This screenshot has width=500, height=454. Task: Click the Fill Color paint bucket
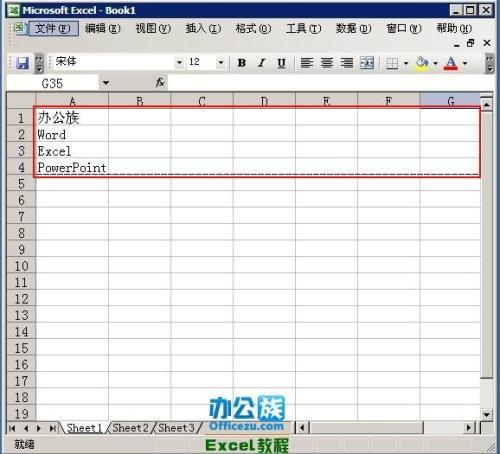[x=422, y=63]
